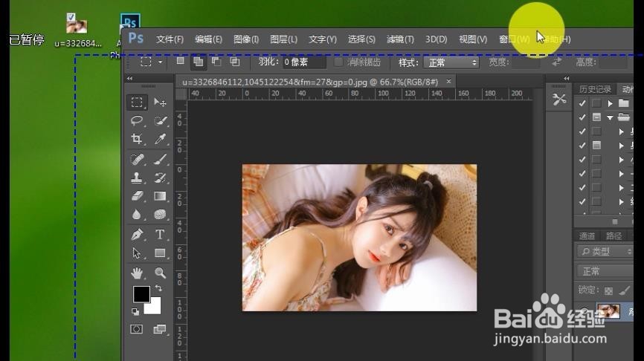Image resolution: width=644 pixels, height=361 pixels.
Task: Select the Quick Selection tool
Action: pos(160,120)
